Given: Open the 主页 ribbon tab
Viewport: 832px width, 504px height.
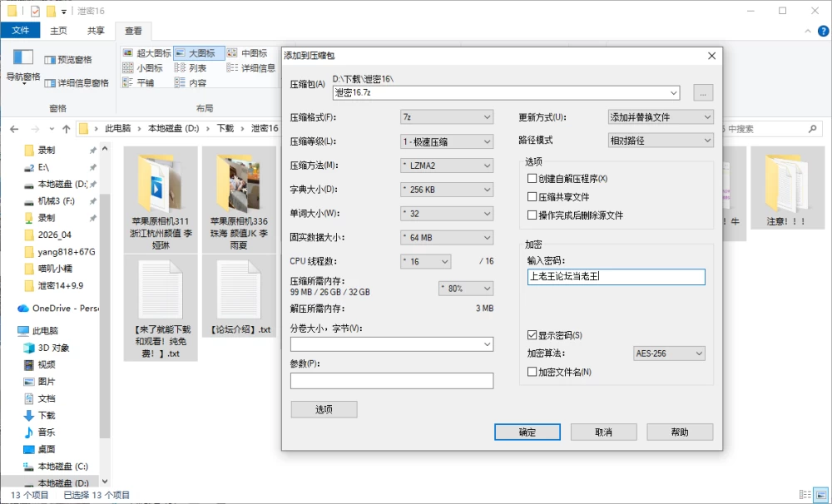Looking at the screenshot, I should click(x=58, y=31).
